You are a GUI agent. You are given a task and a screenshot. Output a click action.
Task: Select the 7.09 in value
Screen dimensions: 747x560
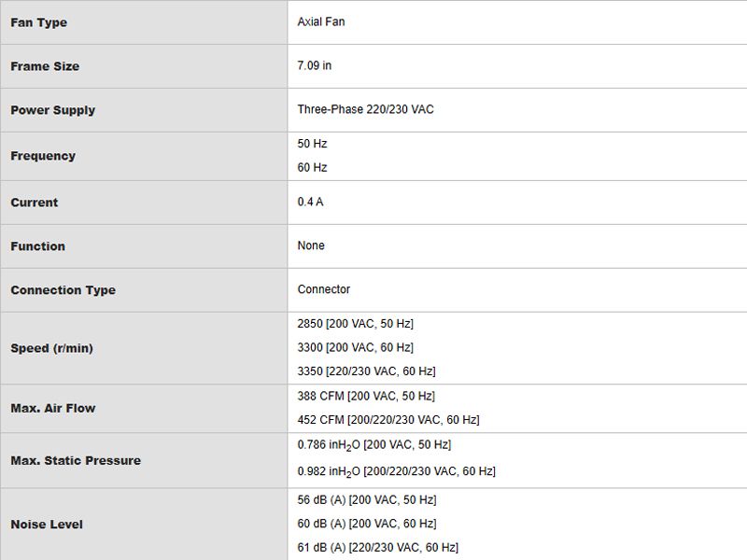[x=314, y=65]
